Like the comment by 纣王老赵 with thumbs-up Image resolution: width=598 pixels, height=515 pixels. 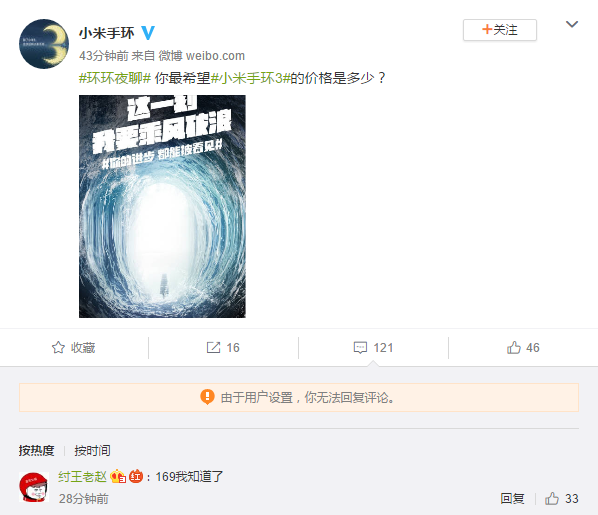[x=552, y=499]
